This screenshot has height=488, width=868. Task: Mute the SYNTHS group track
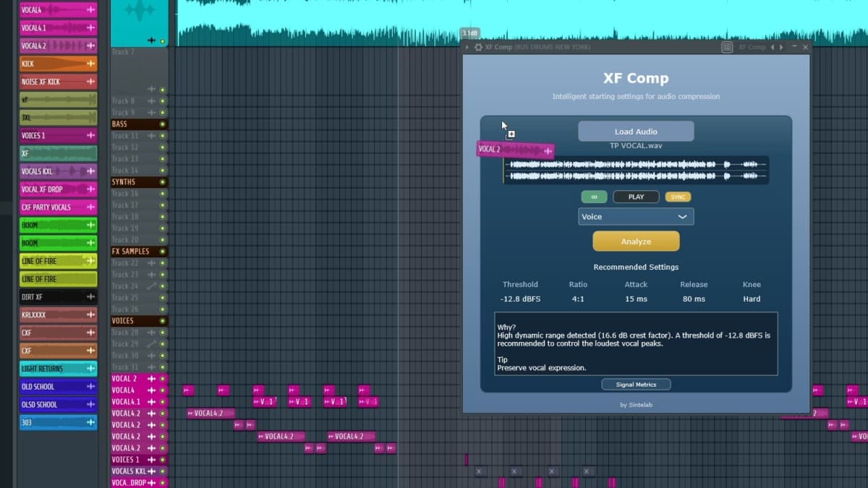163,182
